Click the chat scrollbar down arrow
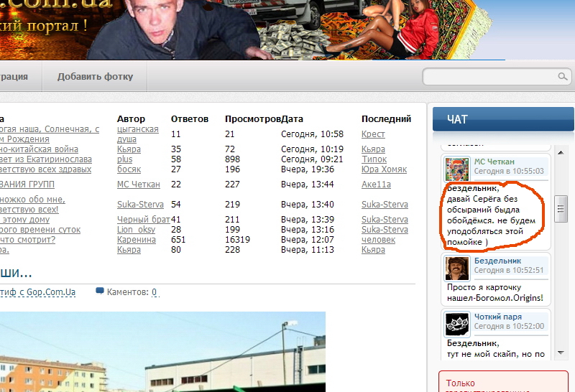Screen dimensions: 575x392 (561, 353)
